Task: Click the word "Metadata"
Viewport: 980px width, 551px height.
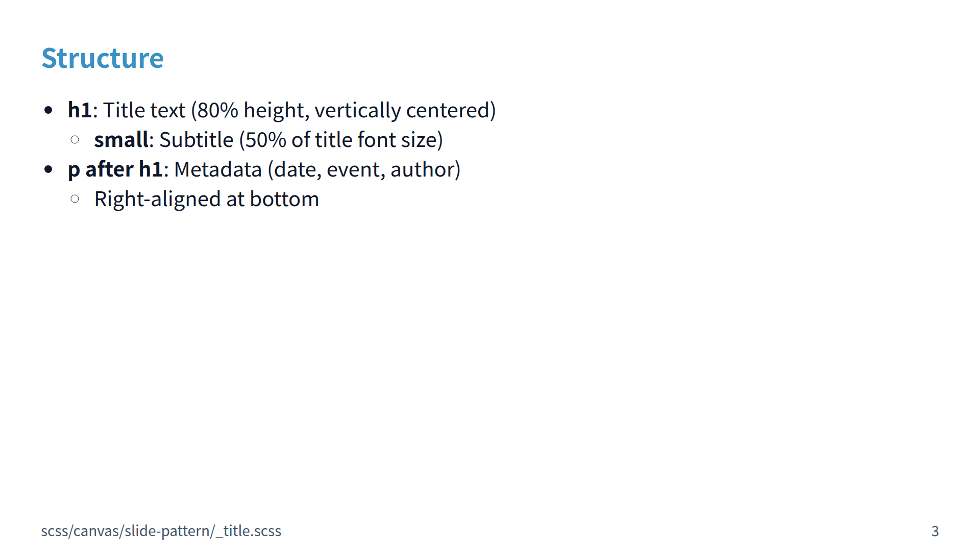Action: pos(218,169)
